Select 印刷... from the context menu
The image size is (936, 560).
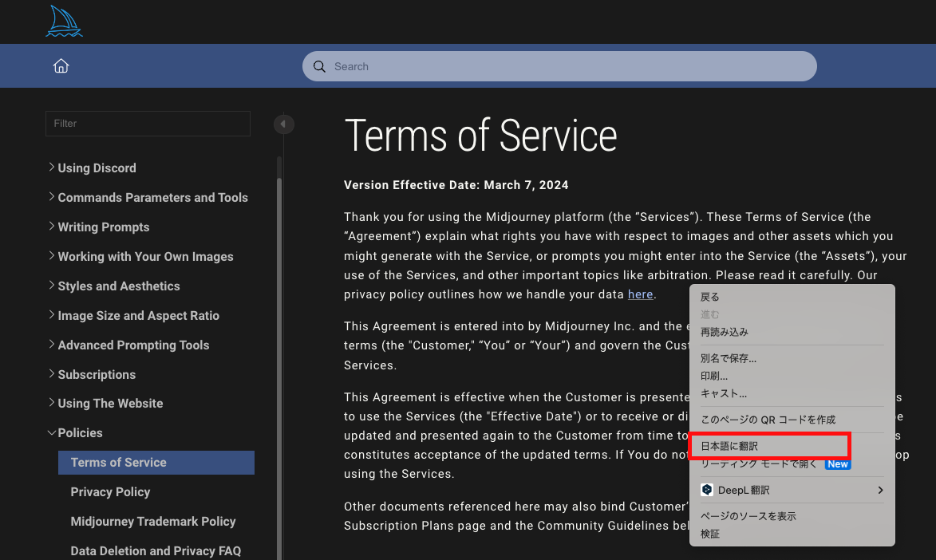point(714,376)
